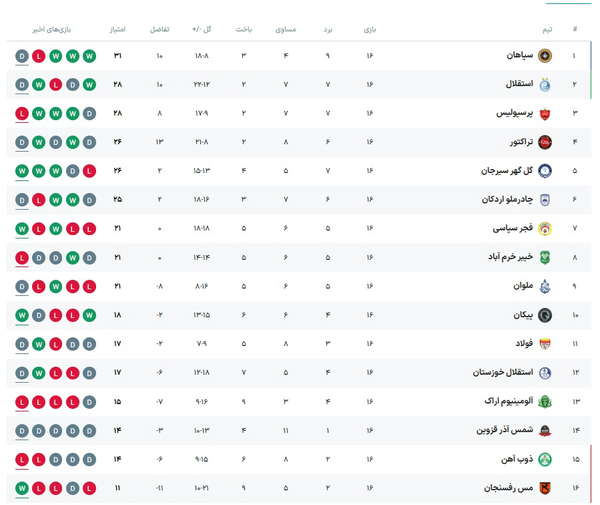This screenshot has width=600, height=505.
Task: Click the Zob Ahan green logo
Action: pyautogui.click(x=545, y=459)
